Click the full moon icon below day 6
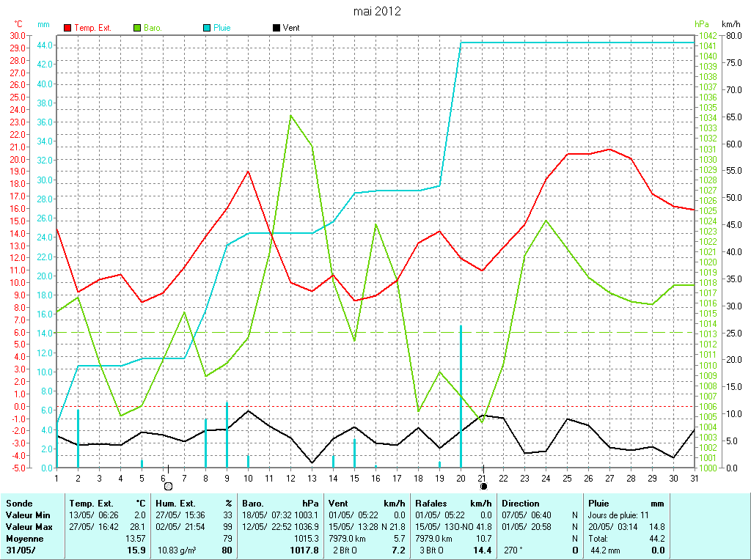The image size is (751, 560). [x=168, y=486]
